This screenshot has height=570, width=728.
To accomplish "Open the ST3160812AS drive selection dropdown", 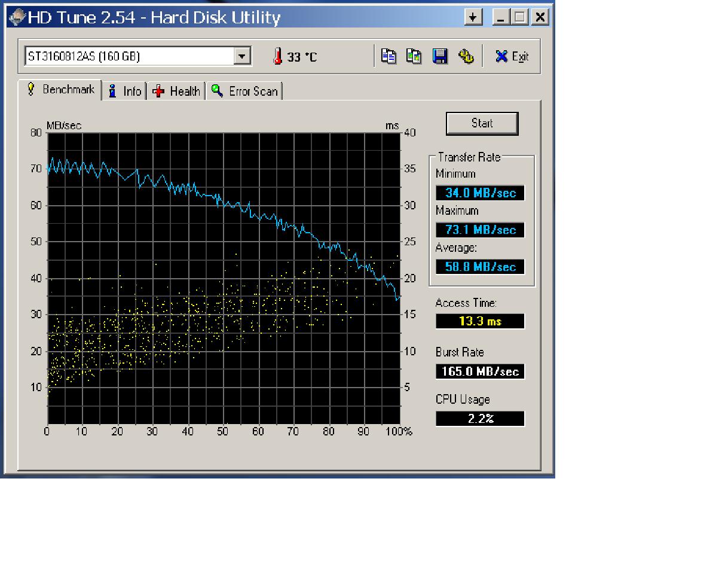I will pos(241,56).
